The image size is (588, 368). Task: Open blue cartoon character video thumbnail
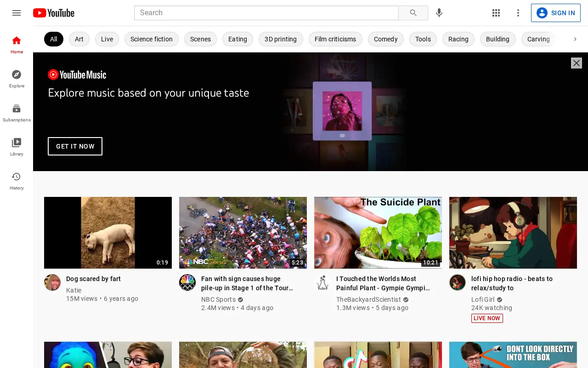108,355
